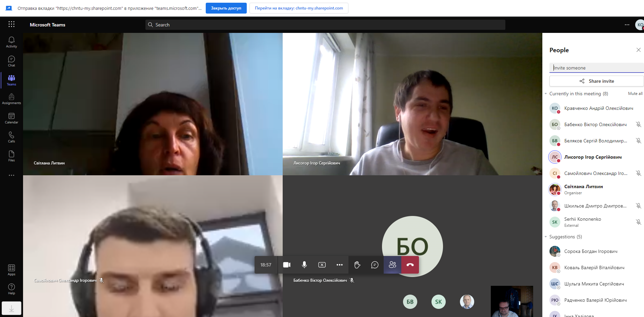Toggle the participants panel button
This screenshot has width=644, height=317.
393,265
